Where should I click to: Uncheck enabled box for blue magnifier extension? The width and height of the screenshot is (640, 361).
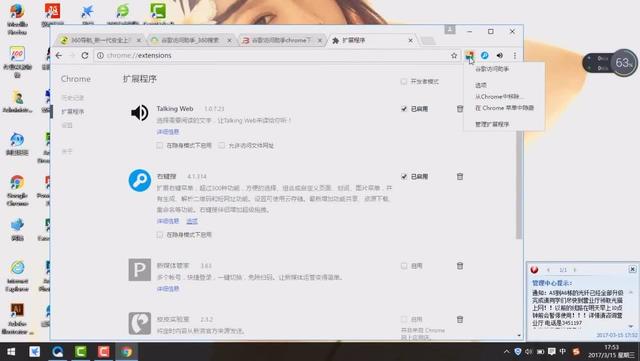tap(404, 176)
